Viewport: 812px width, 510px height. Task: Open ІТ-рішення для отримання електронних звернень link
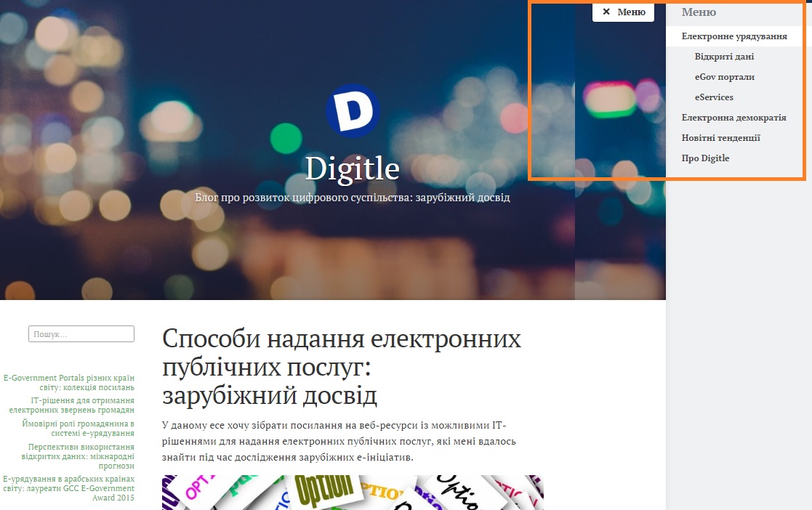click(71, 405)
